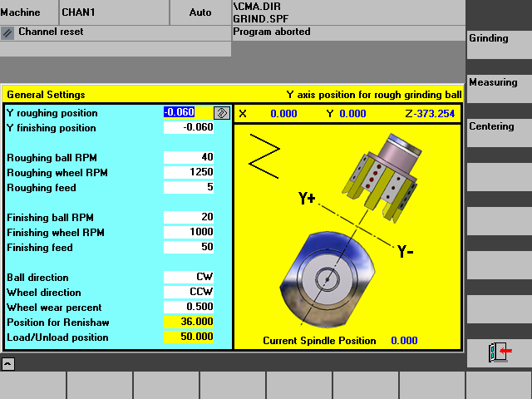The image size is (532, 399).
Task: Select the Wheel wear percent field
Action: [189, 307]
